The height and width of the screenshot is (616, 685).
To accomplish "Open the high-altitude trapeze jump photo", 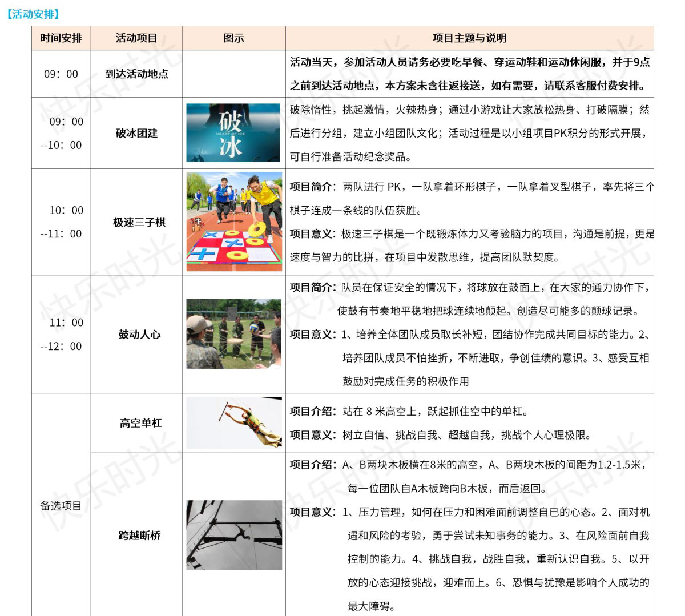I will (x=234, y=423).
